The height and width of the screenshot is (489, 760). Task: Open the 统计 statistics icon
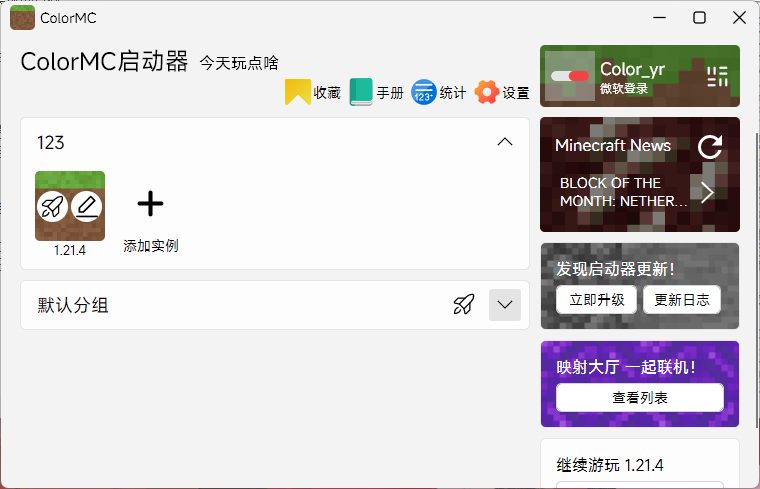[x=424, y=92]
